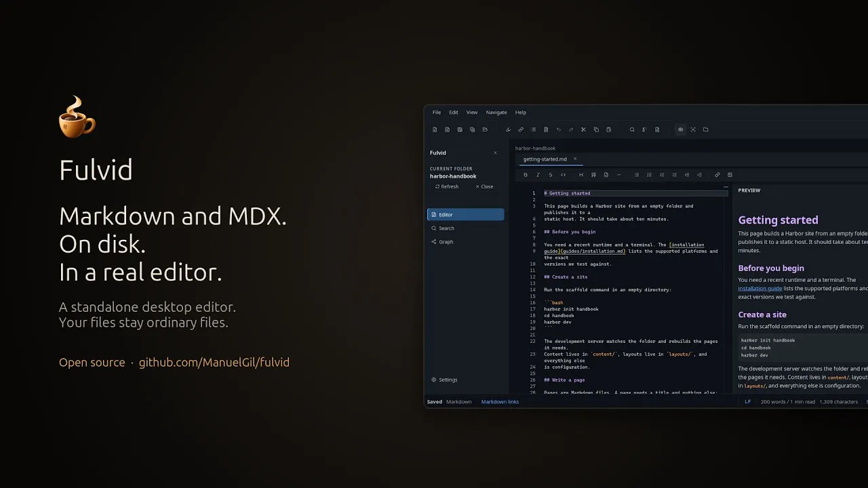Screen dimensions: 868x488
Task: Click the 'cd handbook' line in editor
Action: pyautogui.click(x=559, y=316)
